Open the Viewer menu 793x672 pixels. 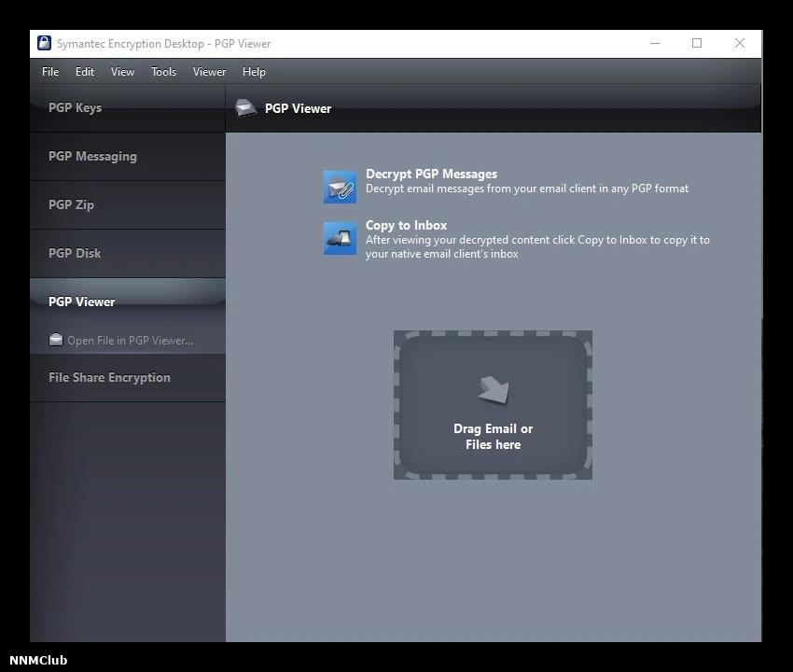pos(209,72)
